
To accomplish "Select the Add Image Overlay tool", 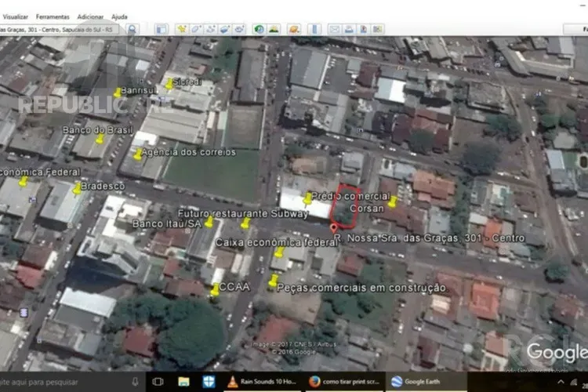I will coord(224,29).
